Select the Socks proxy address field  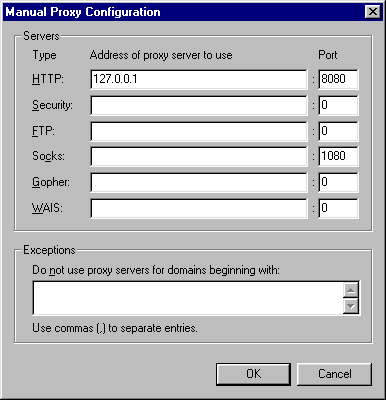pos(199,156)
